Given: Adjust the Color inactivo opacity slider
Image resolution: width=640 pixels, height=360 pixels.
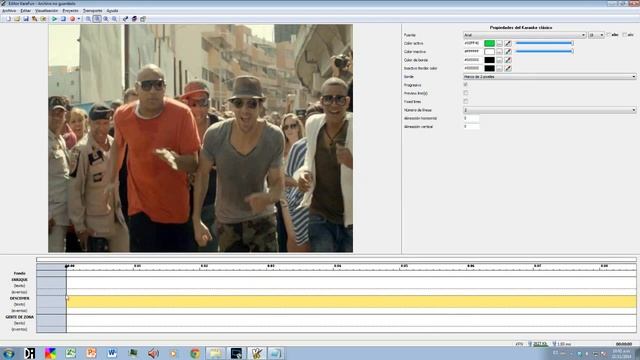Looking at the screenshot, I should click(x=544, y=51).
